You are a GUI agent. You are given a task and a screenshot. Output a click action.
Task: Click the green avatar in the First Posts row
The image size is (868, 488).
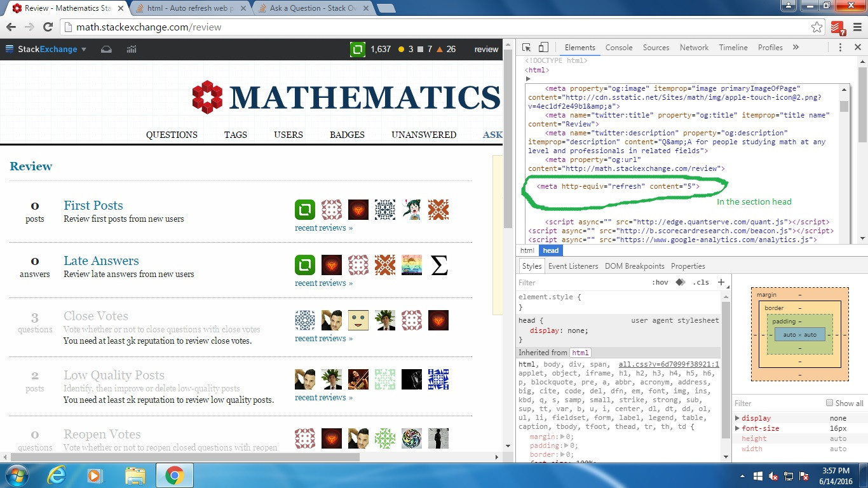tap(305, 210)
